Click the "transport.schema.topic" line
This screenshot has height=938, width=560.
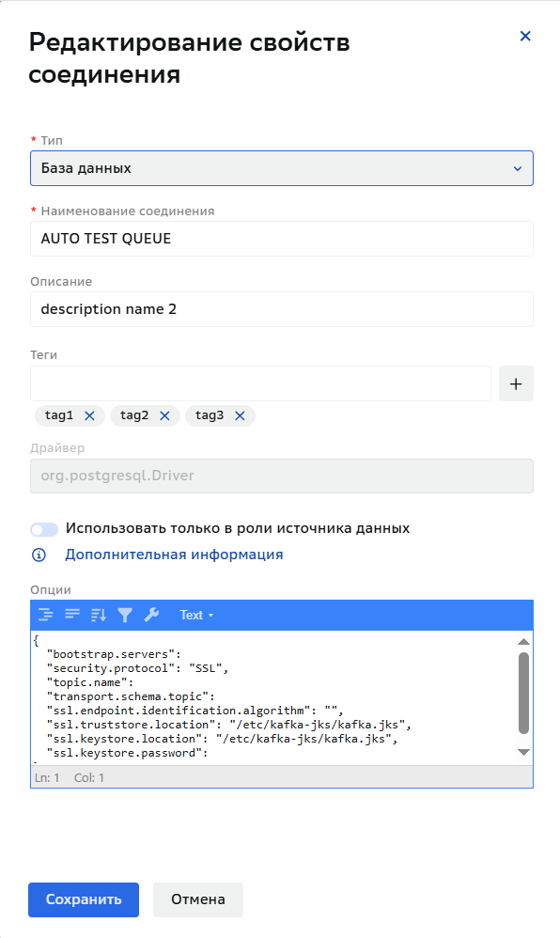[x=131, y=696]
